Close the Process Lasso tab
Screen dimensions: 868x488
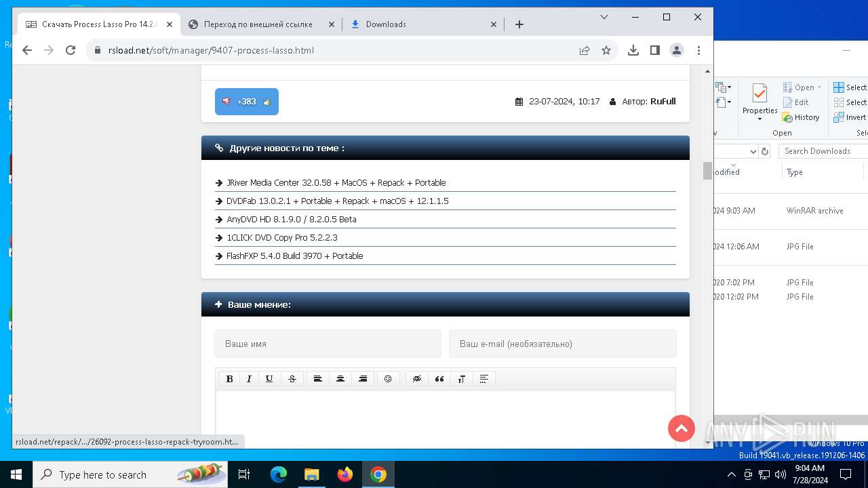[170, 24]
